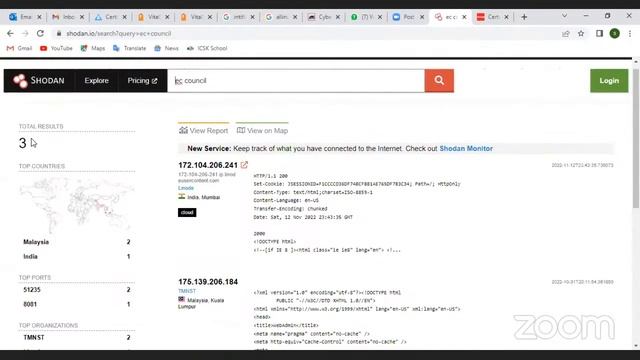Open News bookmark
Image resolution: width=640 pixels, height=360 pixels.
167,48
